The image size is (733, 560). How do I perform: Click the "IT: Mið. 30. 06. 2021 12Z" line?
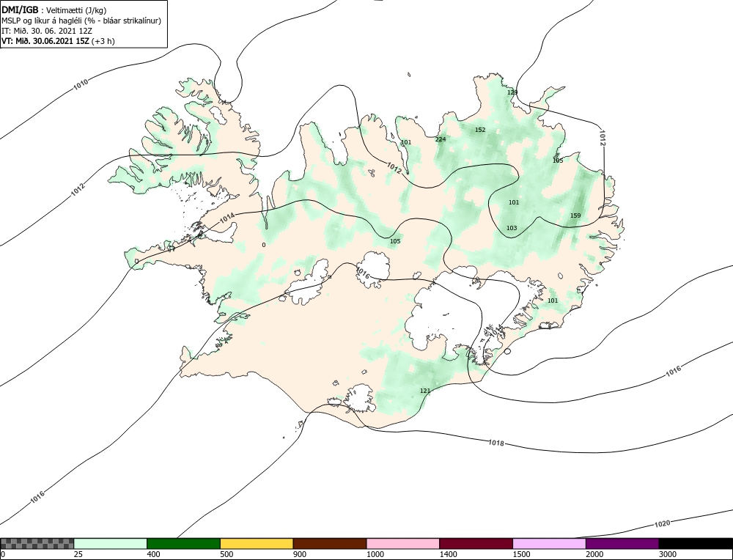[x=47, y=31]
